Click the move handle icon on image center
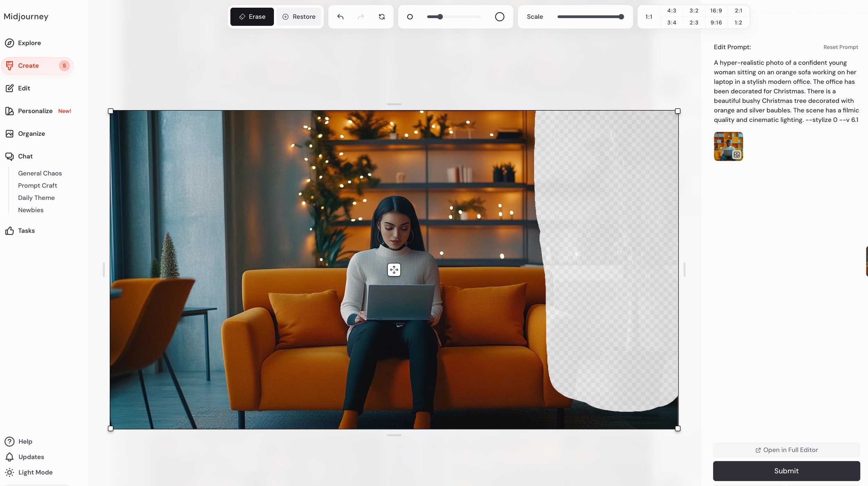The image size is (868, 486). [394, 270]
